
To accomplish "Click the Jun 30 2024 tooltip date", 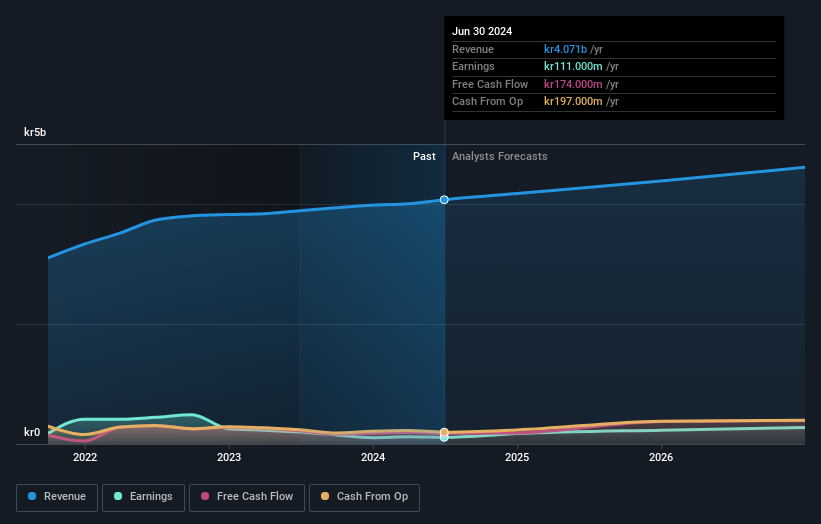I will click(482, 31).
